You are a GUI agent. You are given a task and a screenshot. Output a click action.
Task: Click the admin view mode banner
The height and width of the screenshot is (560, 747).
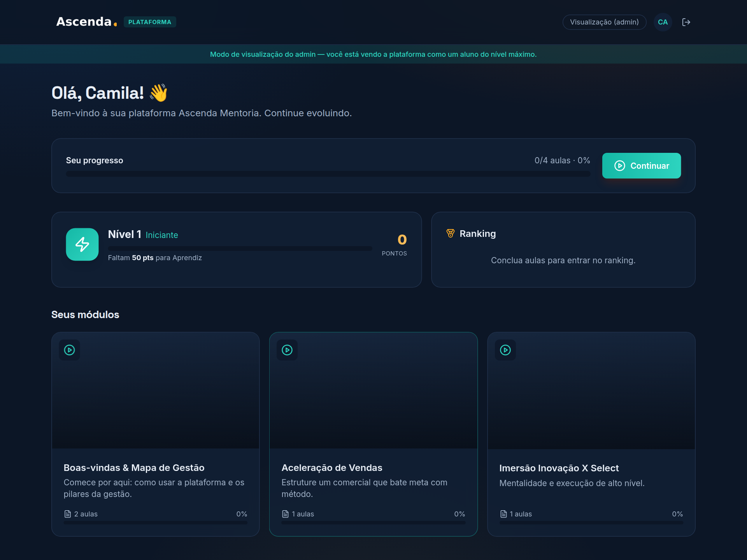(373, 54)
